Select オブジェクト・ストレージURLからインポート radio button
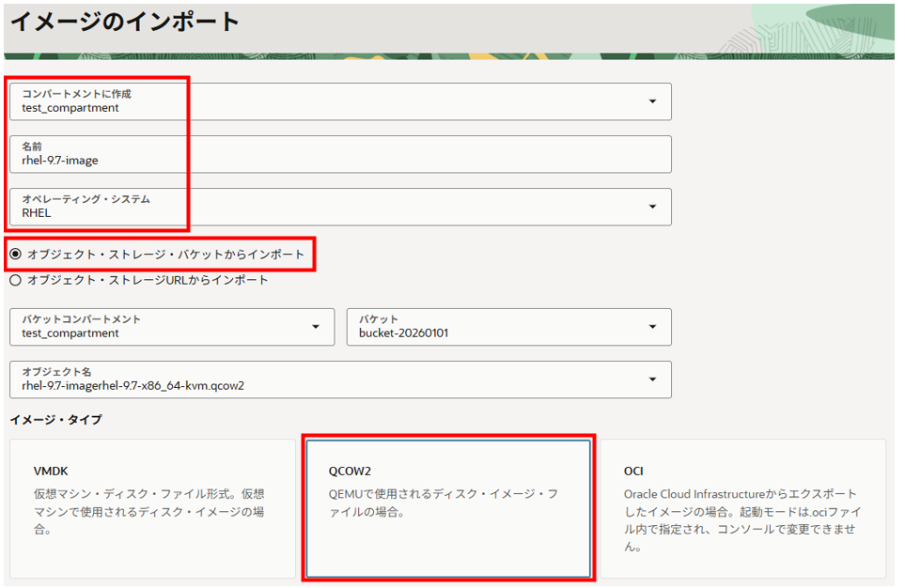The height and width of the screenshot is (588, 905). [16, 280]
